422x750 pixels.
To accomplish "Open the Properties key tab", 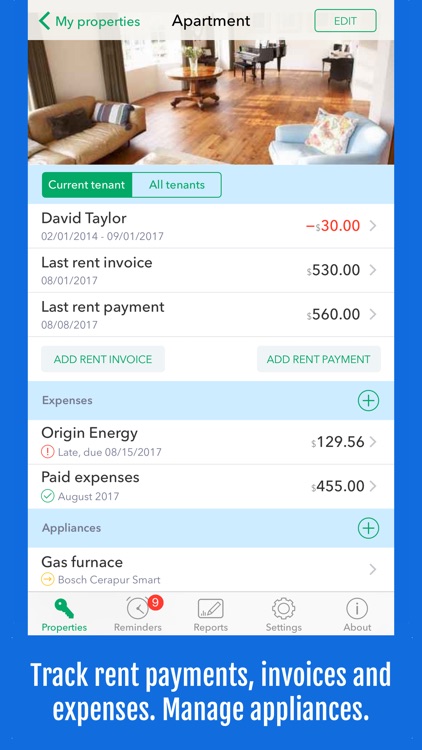I will (x=64, y=614).
